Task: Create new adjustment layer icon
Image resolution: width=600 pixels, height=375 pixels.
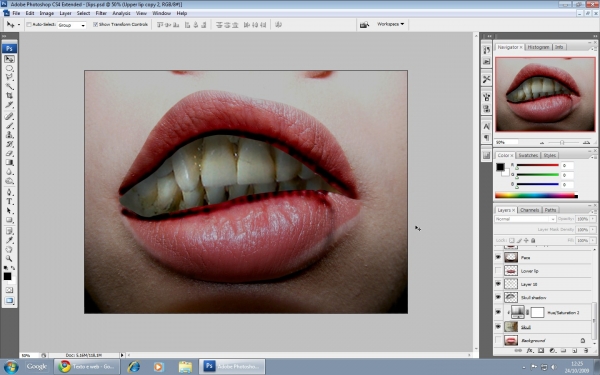Action: pos(552,351)
